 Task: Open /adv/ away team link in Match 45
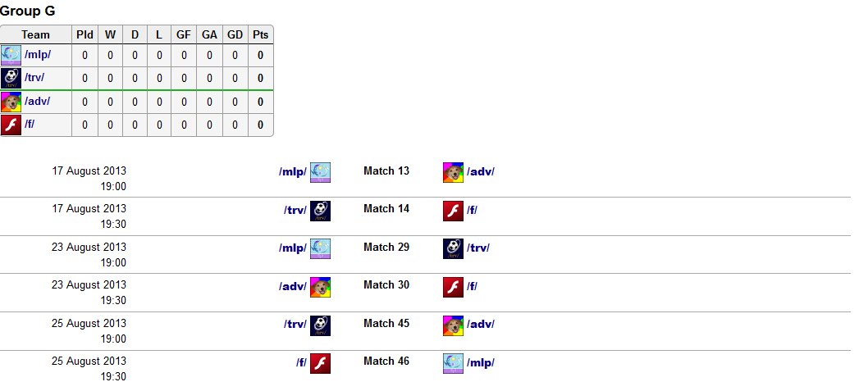pyautogui.click(x=481, y=324)
